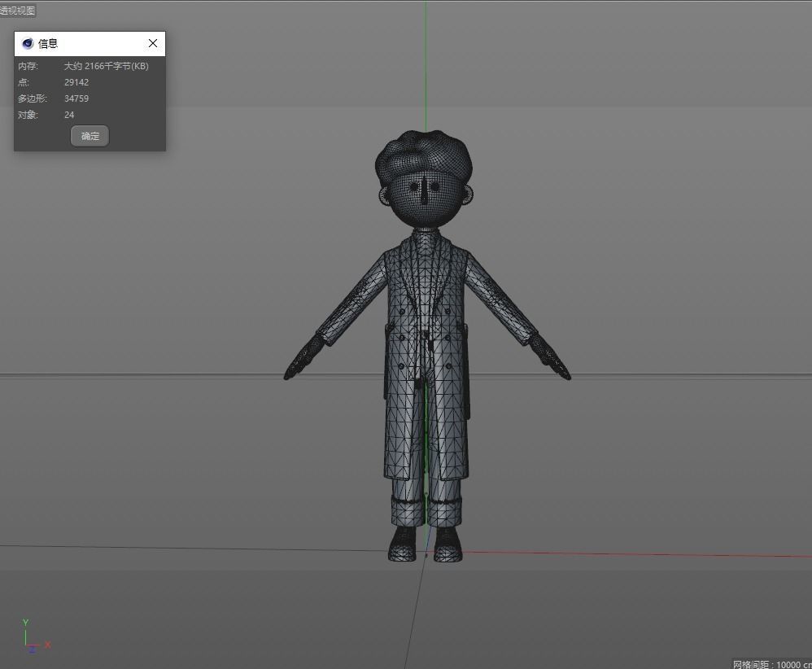Image resolution: width=812 pixels, height=669 pixels.
Task: Click the Cinema 4D logo in the 信息 dialog title
Action: 28,43
